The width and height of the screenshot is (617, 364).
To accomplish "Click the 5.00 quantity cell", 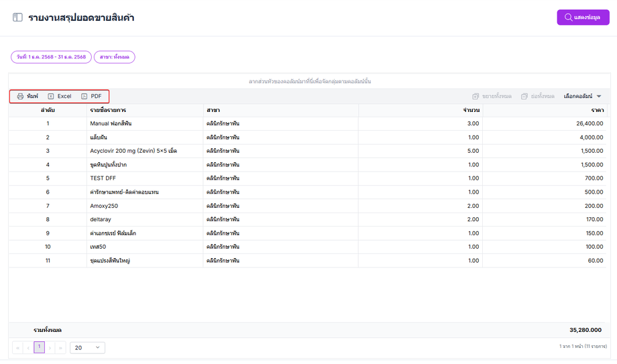I will click(x=420, y=151).
